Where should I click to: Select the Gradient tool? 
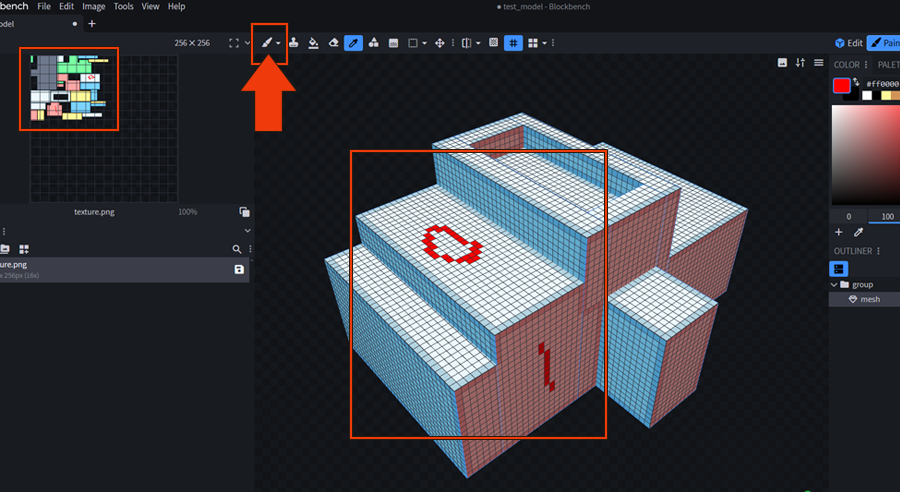click(393, 43)
